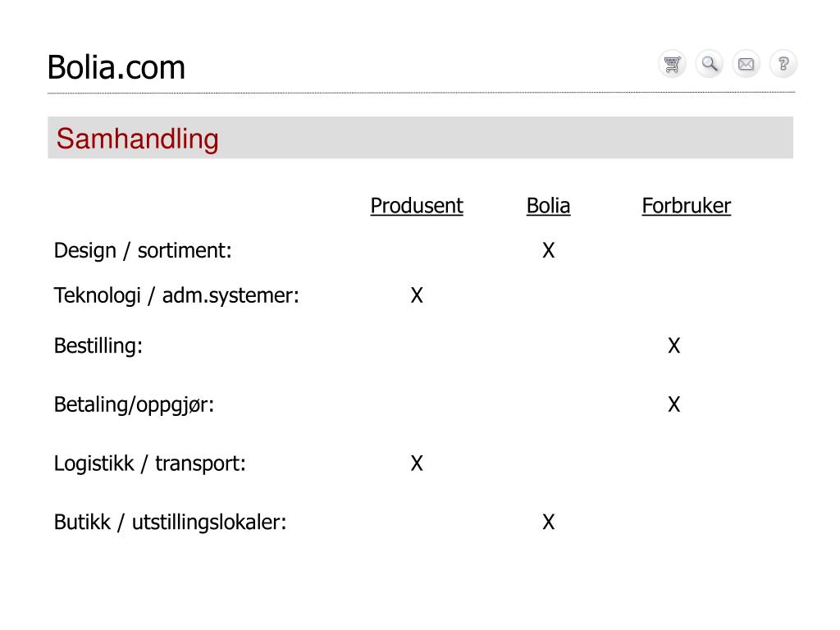840x630 pixels.
Task: Select the Teknologi / adm.systemer label
Action: pyautogui.click(x=176, y=295)
